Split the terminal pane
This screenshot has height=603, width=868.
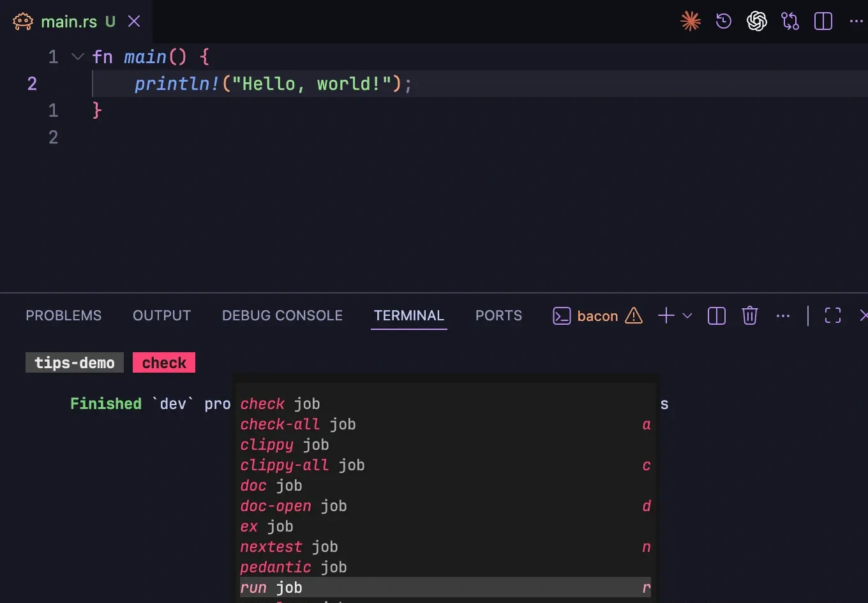[x=717, y=316]
